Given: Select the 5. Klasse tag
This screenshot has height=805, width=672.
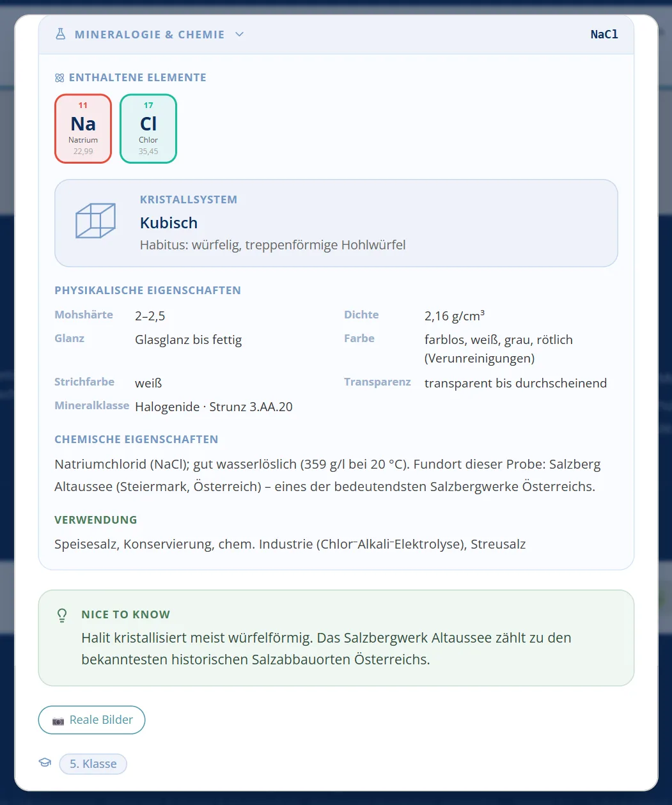Looking at the screenshot, I should click(x=93, y=764).
